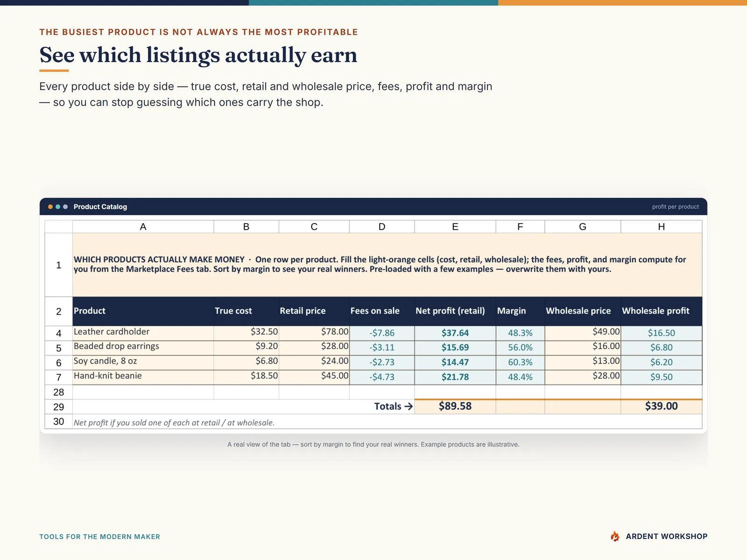The height and width of the screenshot is (560, 747).
Task: Click the Totals arrow label
Action: (x=394, y=406)
